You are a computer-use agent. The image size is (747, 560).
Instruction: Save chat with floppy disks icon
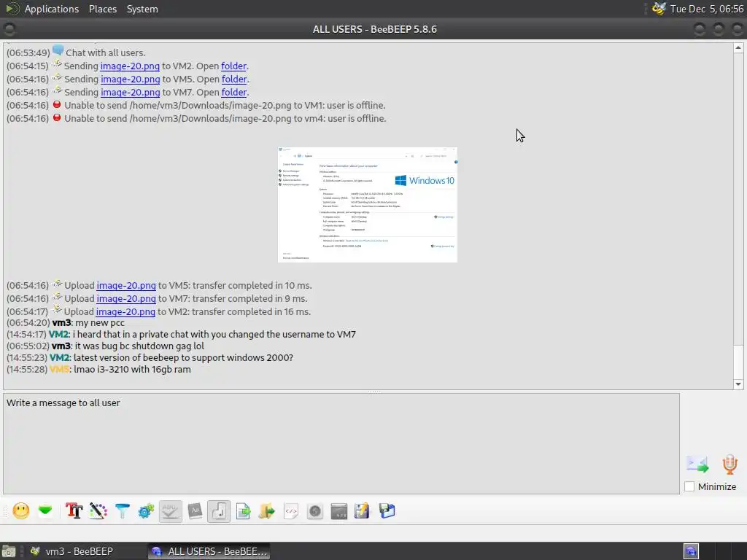387,511
